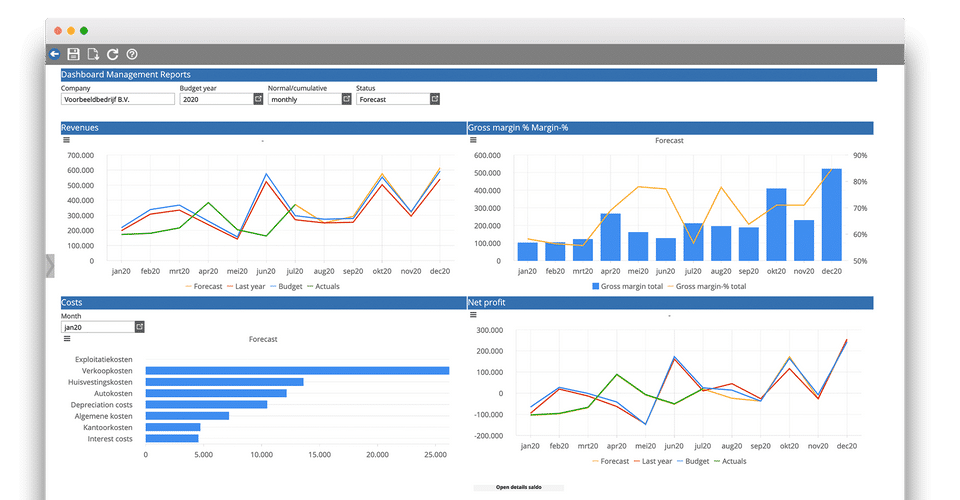Click the Company field Voorbeeldbedrijf B.V.

click(118, 99)
